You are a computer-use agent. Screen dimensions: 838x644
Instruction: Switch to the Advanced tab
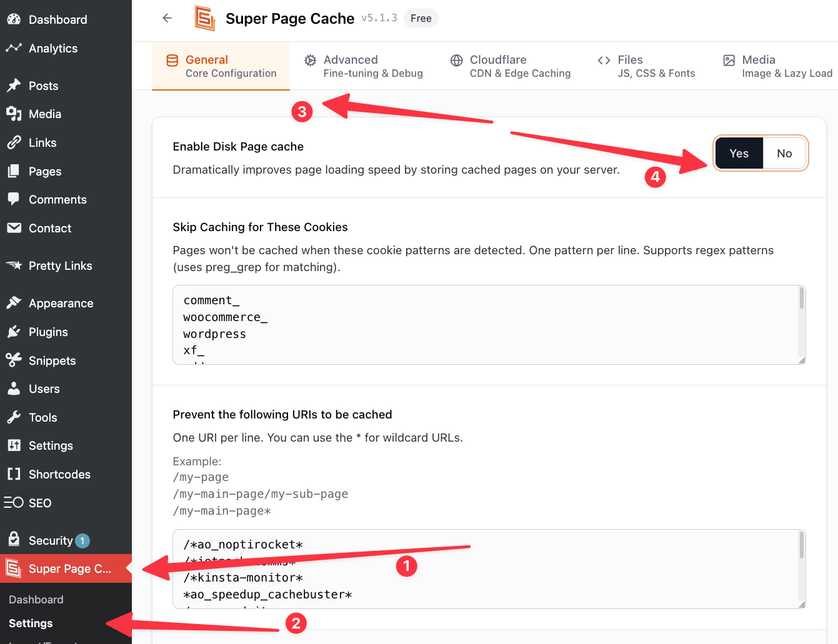pyautogui.click(x=365, y=66)
